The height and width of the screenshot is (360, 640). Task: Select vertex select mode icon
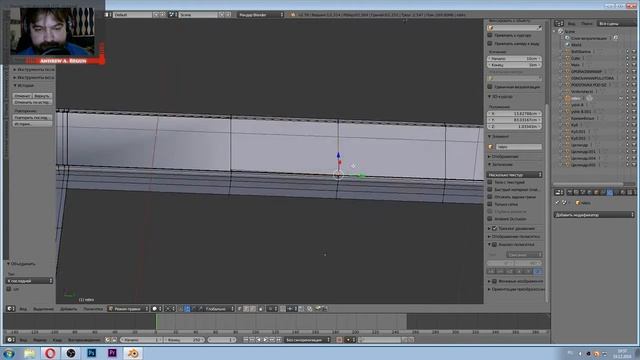coord(240,309)
